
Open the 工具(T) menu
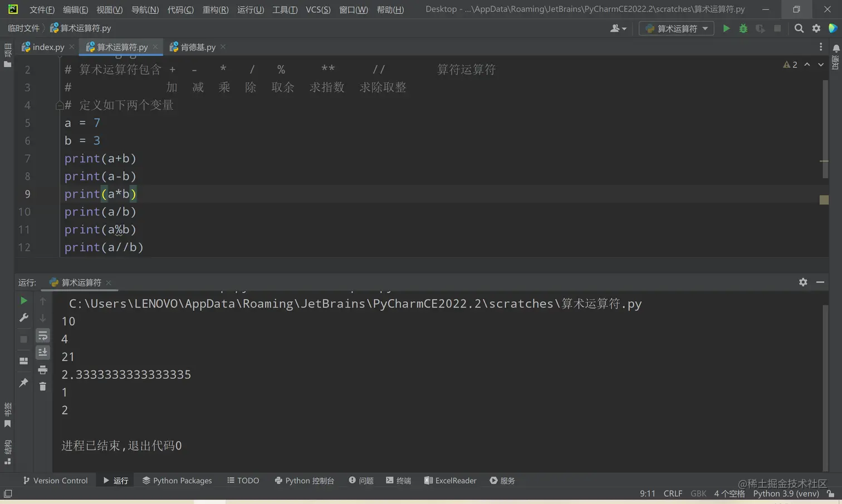point(285,9)
